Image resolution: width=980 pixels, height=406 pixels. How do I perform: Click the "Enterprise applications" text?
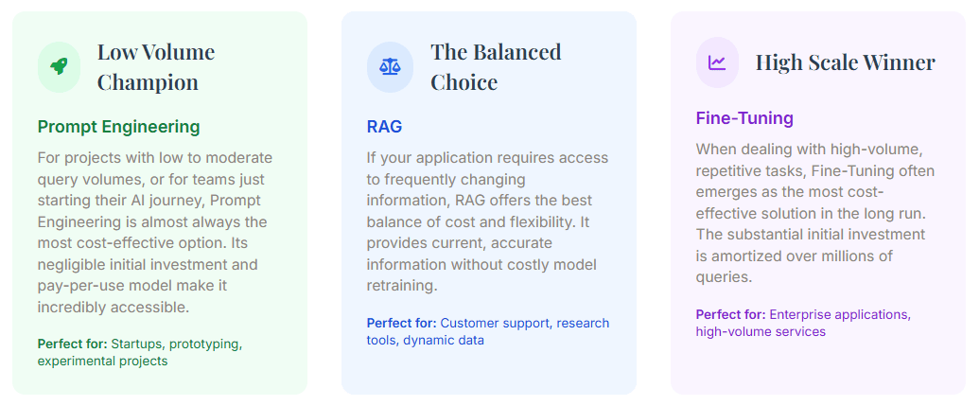click(x=840, y=314)
